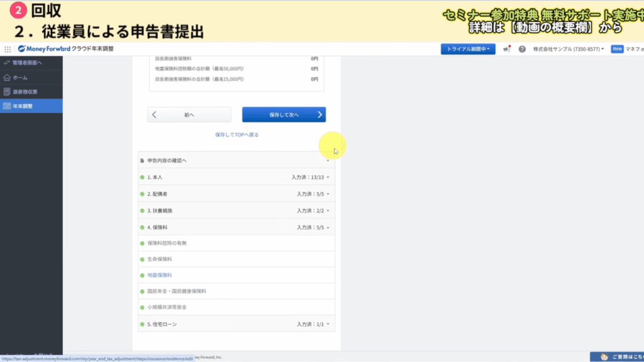The height and width of the screenshot is (362, 644).
Task: Click the ホーム house icon in sidebar
Action: (7, 77)
